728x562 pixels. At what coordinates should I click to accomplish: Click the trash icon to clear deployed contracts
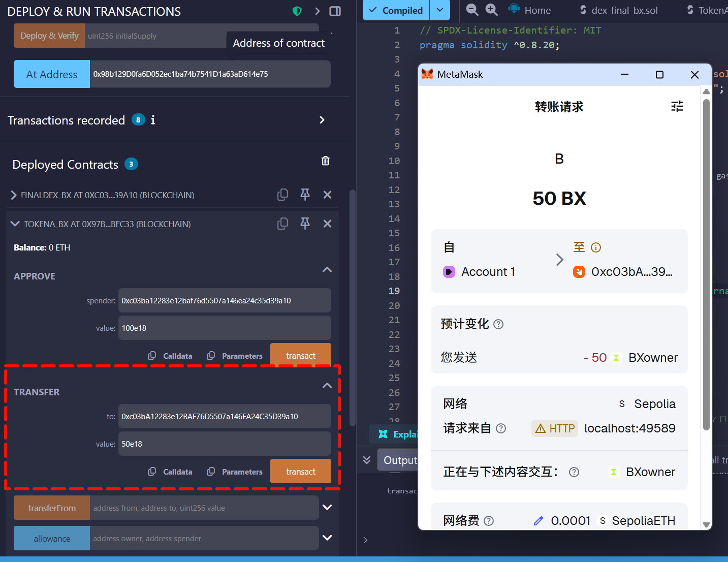pyautogui.click(x=326, y=161)
